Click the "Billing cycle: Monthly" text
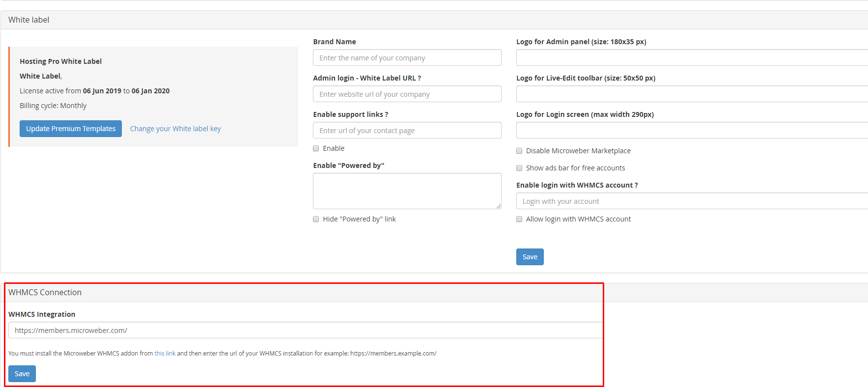This screenshot has width=868, height=387. tap(53, 106)
